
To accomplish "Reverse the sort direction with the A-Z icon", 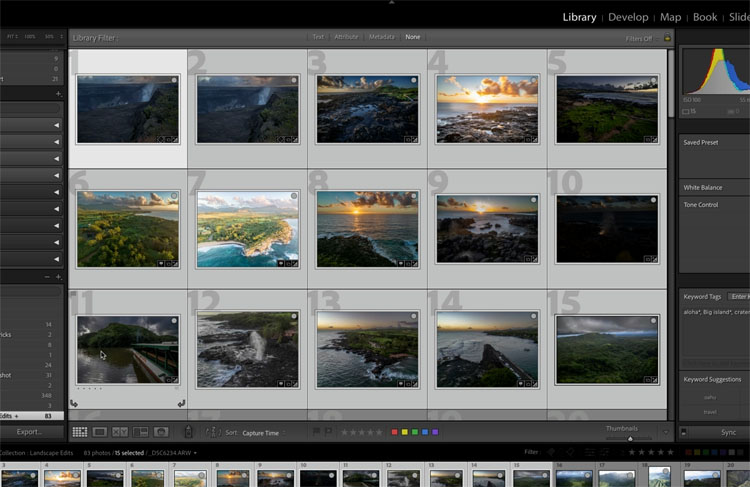I will 213,432.
